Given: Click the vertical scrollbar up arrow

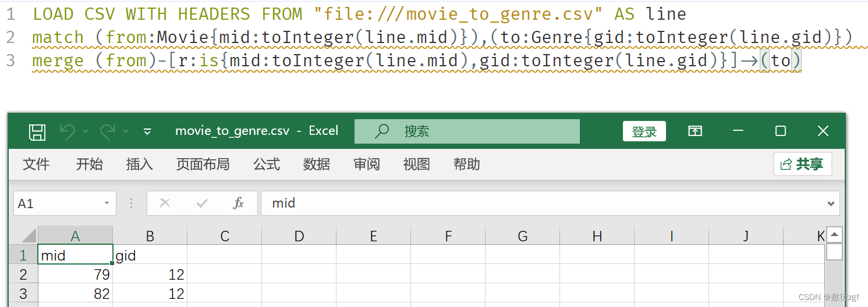Looking at the screenshot, I should (834, 235).
